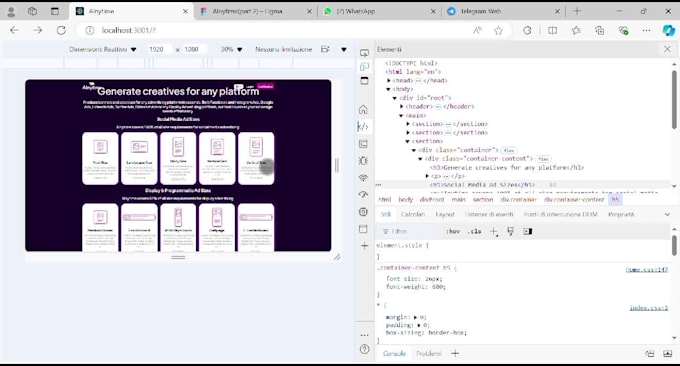Open the Calcolati styles tab
This screenshot has width=680, height=366.
coord(413,215)
